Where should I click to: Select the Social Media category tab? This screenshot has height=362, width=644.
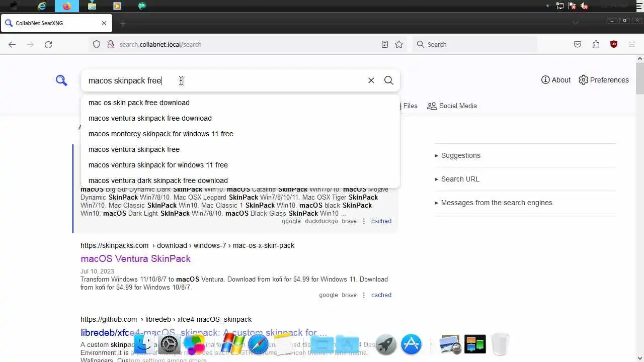tap(452, 106)
